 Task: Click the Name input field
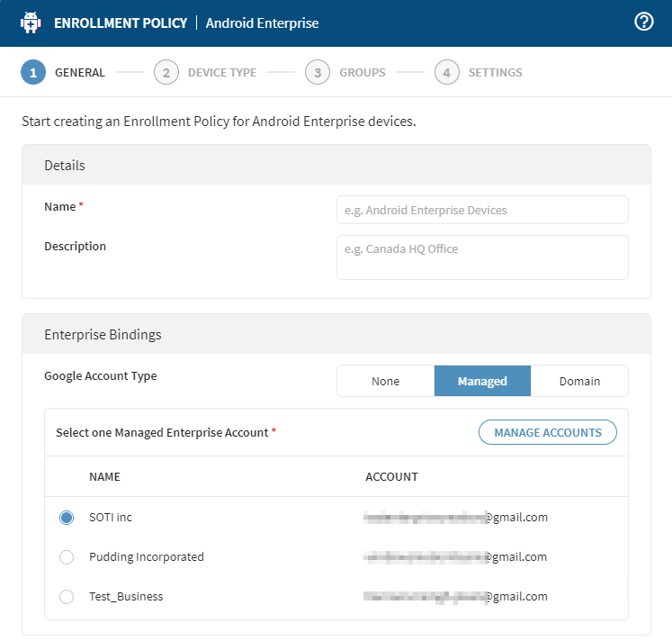(482, 210)
